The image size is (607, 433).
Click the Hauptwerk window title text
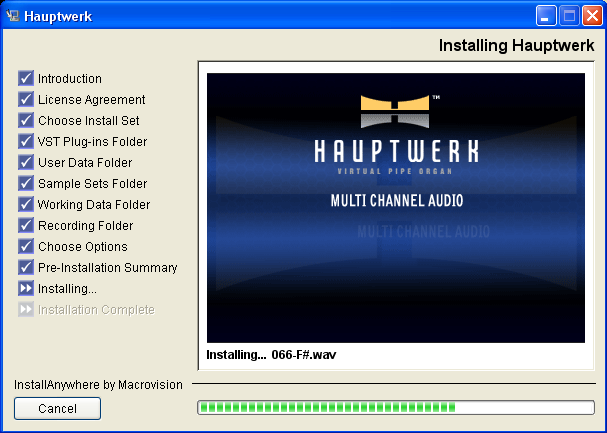coord(58,16)
